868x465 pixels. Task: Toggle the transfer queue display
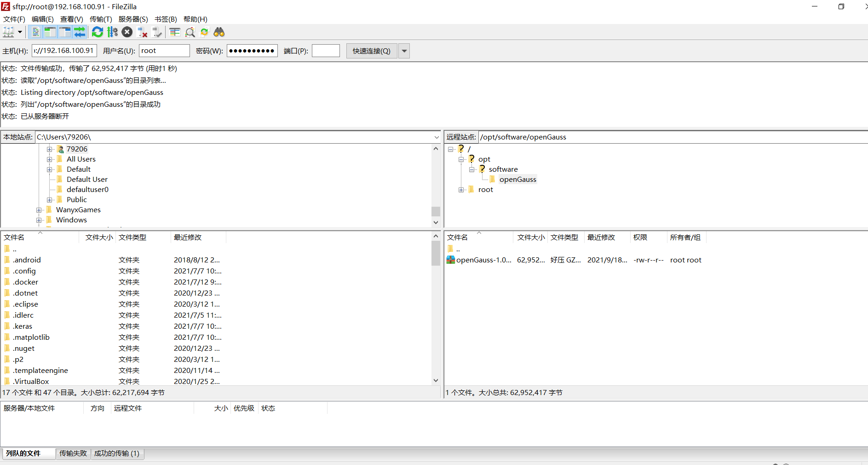point(80,32)
